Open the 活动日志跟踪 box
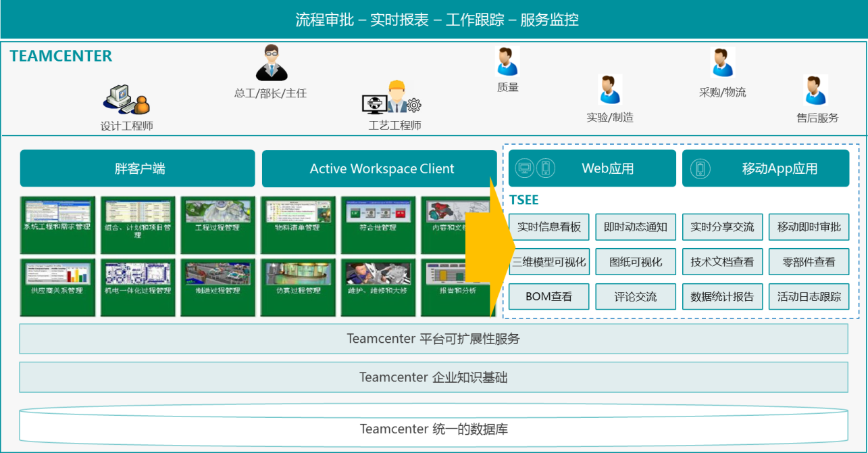868x453 pixels. 809,296
